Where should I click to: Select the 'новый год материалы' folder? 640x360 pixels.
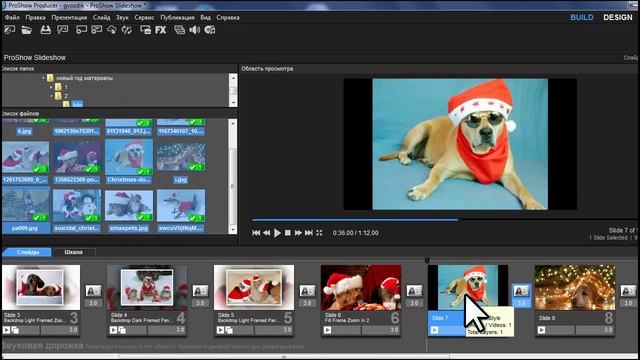[x=84, y=78]
